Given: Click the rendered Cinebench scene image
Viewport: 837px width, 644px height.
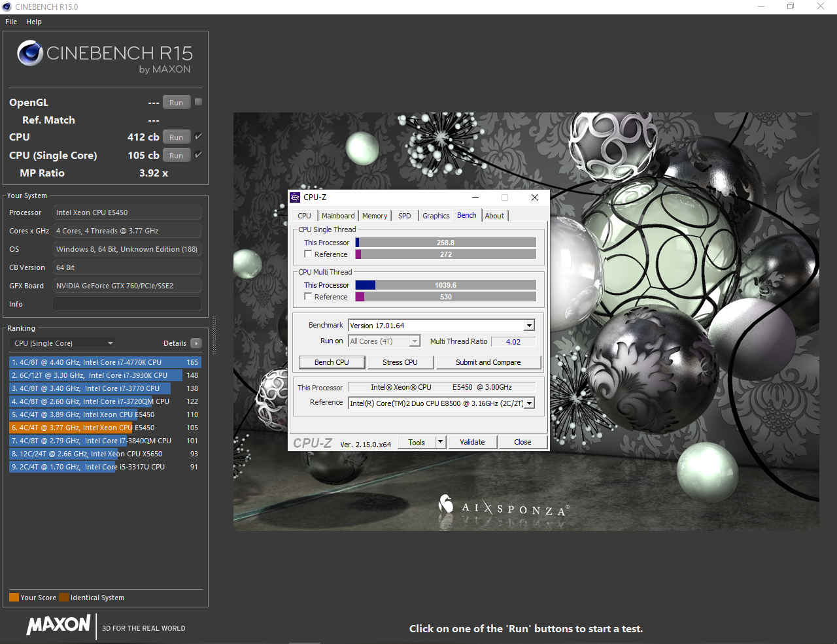Looking at the screenshot, I should (526, 321).
